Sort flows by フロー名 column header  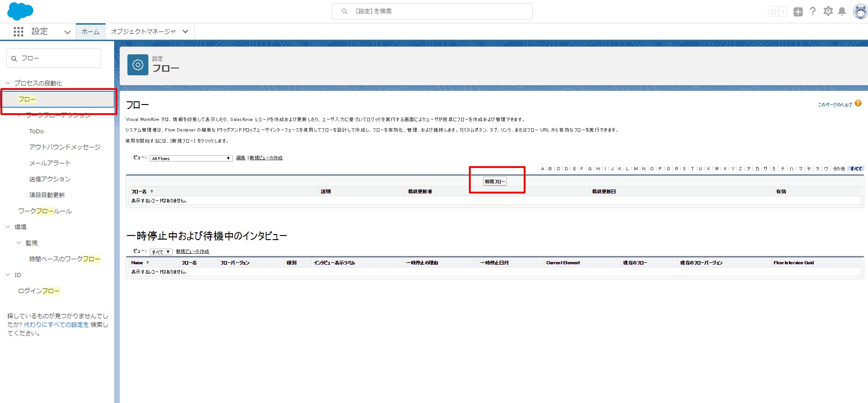coord(139,192)
